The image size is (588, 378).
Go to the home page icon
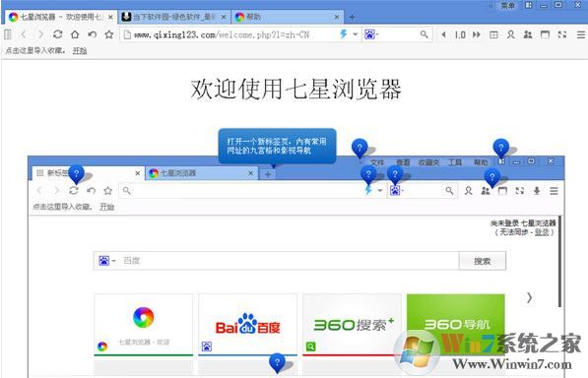click(75, 34)
